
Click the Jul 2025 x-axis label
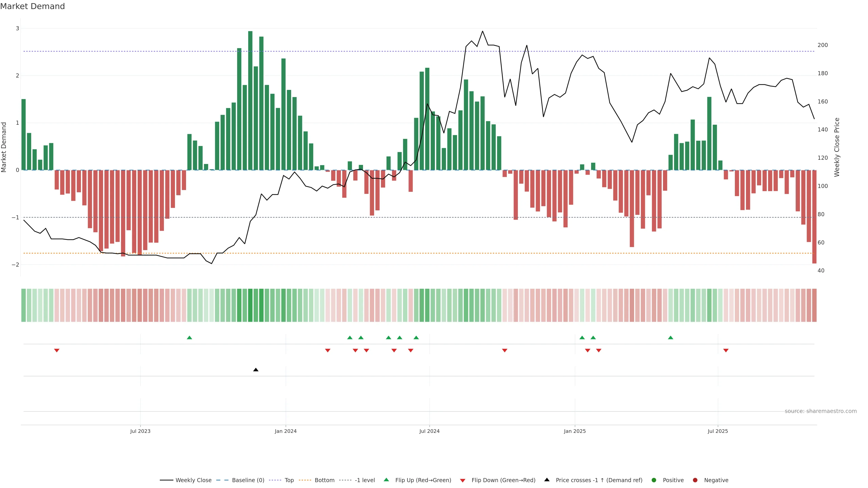point(718,431)
